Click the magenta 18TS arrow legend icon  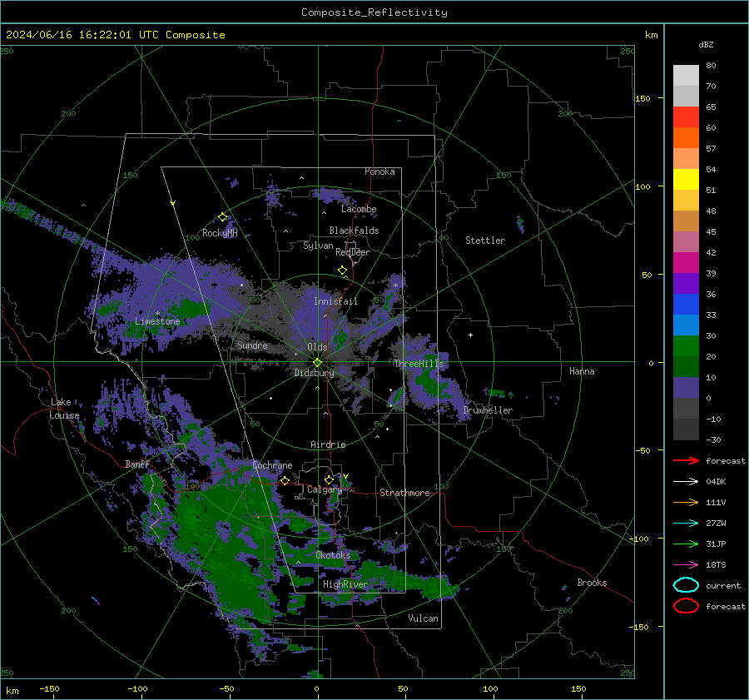click(x=686, y=565)
